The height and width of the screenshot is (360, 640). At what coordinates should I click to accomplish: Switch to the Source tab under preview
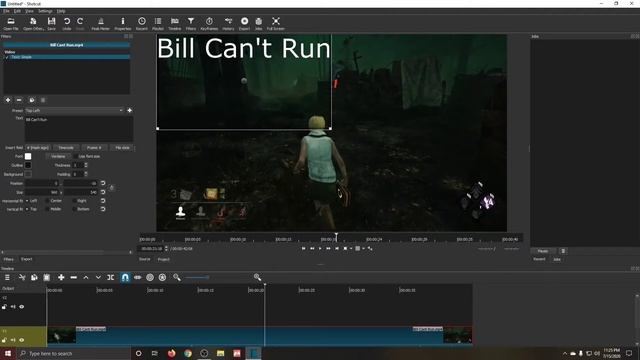pyautogui.click(x=144, y=259)
